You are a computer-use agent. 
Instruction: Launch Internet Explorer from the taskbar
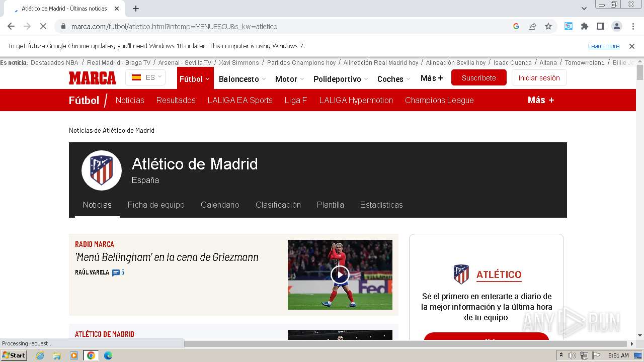tap(40, 355)
